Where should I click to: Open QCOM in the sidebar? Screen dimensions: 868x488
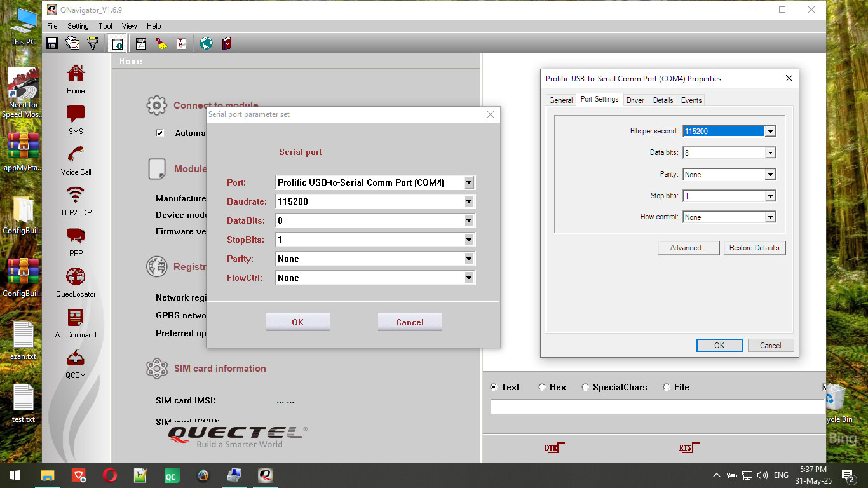click(76, 364)
